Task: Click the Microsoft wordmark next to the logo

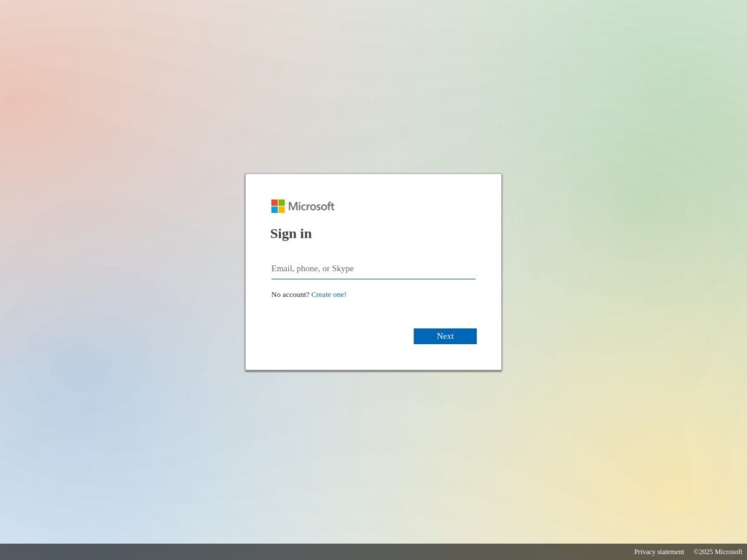Action: tap(311, 206)
